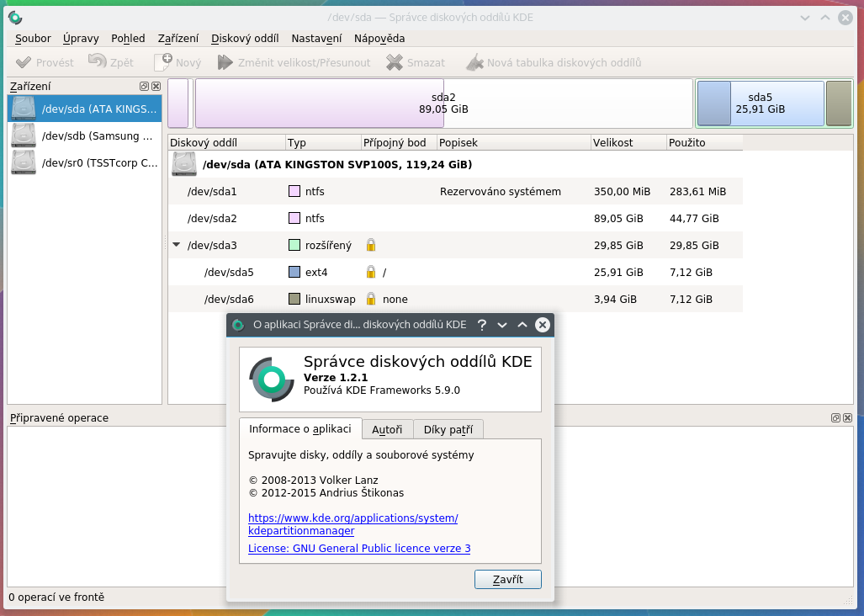Switch to the Autoři tab
The image size is (864, 616).
tap(387, 430)
